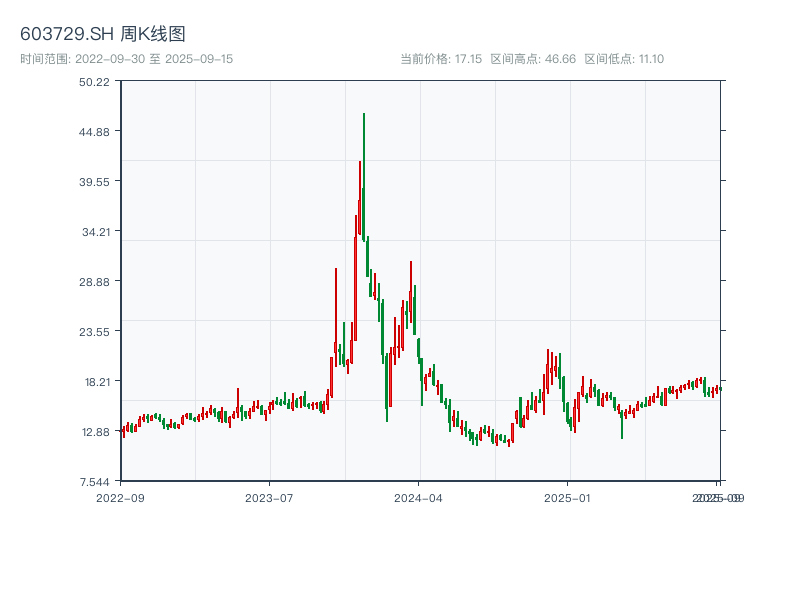This screenshot has width=800, height=600.
Task: Click x-axis label 2025-01
Action: pyautogui.click(x=567, y=498)
